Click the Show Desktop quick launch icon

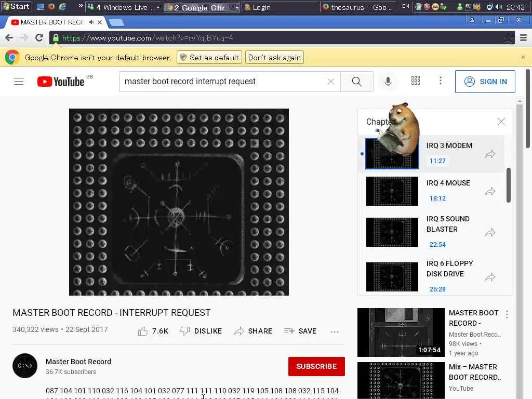[x=41, y=6]
